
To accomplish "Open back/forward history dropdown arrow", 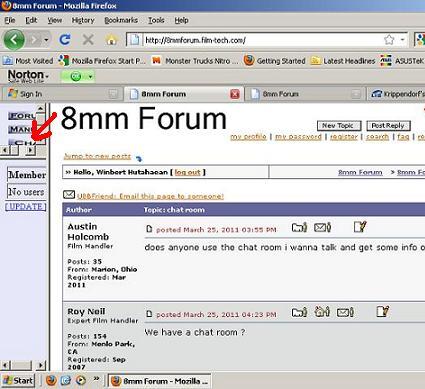I will pyautogui.click(x=46, y=40).
